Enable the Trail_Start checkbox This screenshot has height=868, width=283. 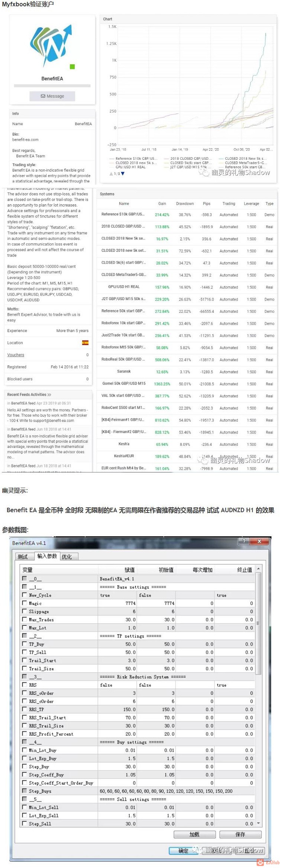point(25,660)
